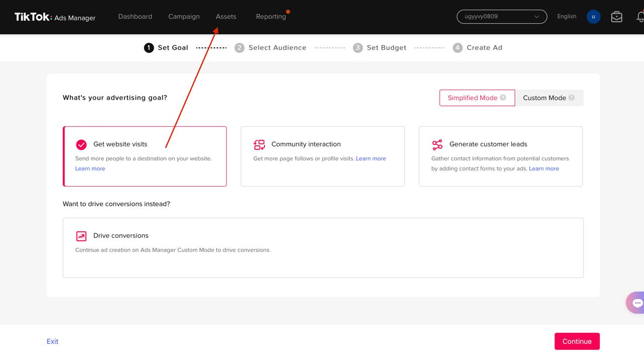Open the English language selector
The width and height of the screenshot is (644, 356).
pyautogui.click(x=567, y=17)
